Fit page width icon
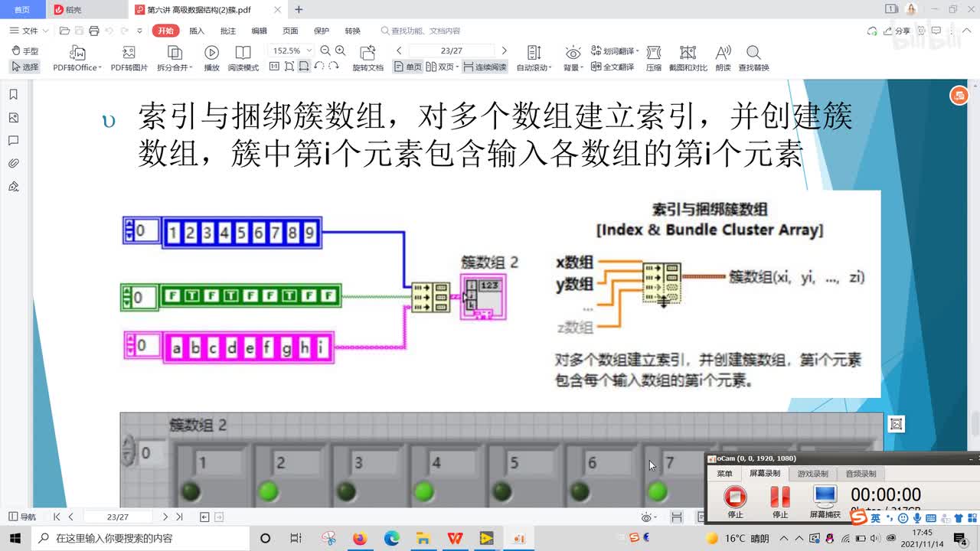This screenshot has height=551, width=980. click(x=304, y=67)
